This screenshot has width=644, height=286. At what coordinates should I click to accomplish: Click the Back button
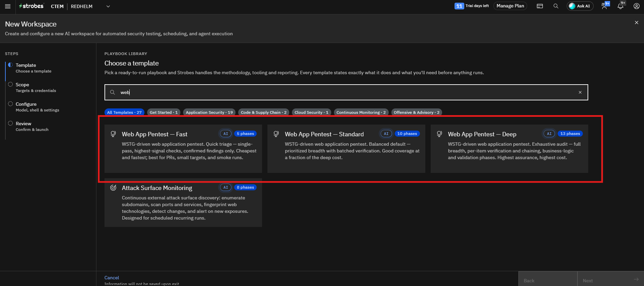pos(548,279)
